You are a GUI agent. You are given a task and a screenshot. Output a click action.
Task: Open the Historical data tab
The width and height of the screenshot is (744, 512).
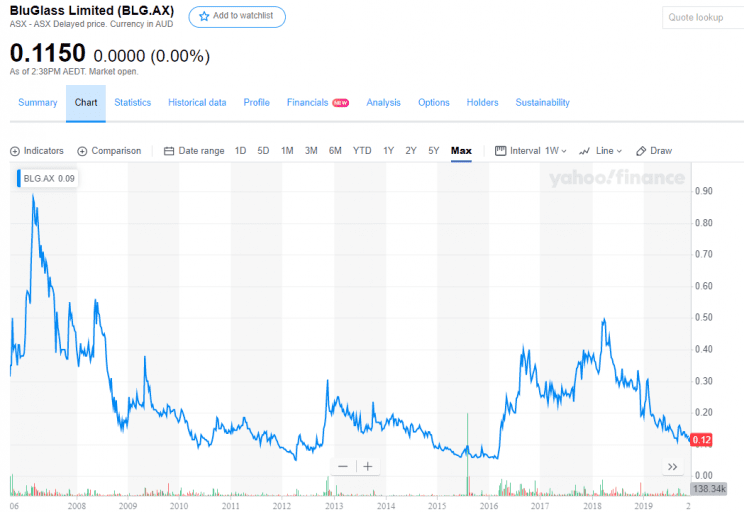pos(197,102)
